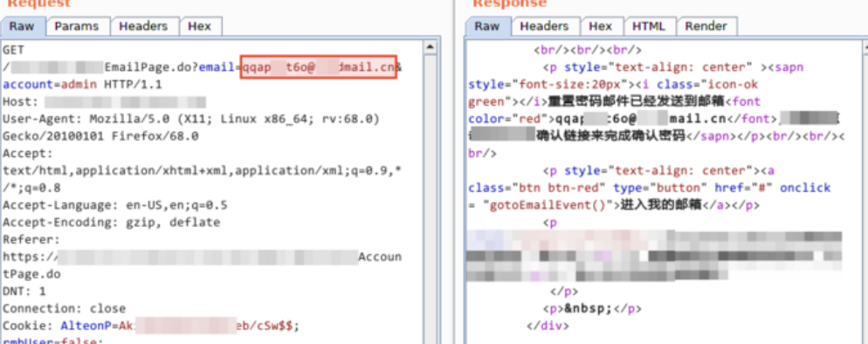Image resolution: width=868 pixels, height=344 pixels.
Task: Click the DNT: 1 header line
Action: pyautogui.click(x=24, y=291)
